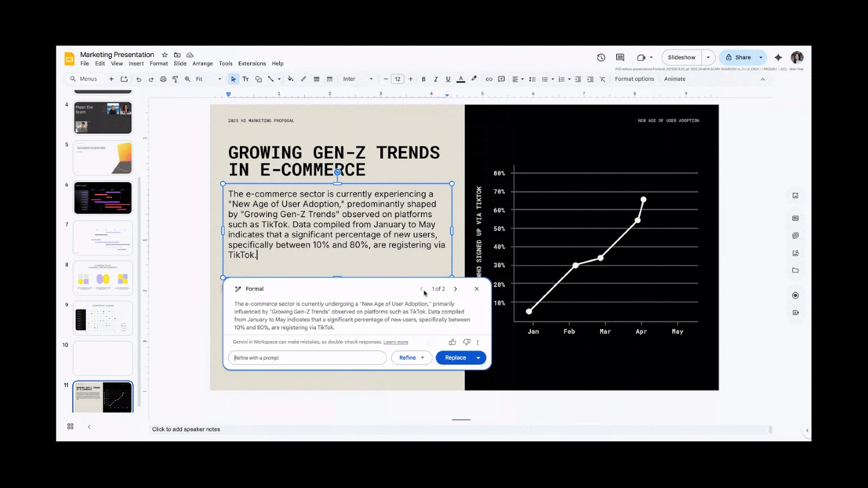
Task: Click the highlight color marker icon
Action: coord(474,79)
